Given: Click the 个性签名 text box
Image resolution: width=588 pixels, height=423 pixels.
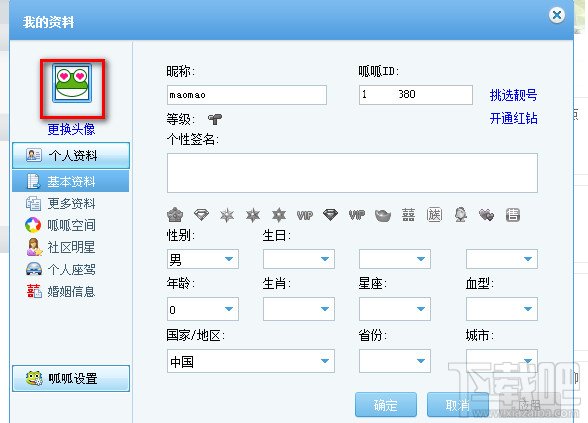Looking at the screenshot, I should 352,173.
